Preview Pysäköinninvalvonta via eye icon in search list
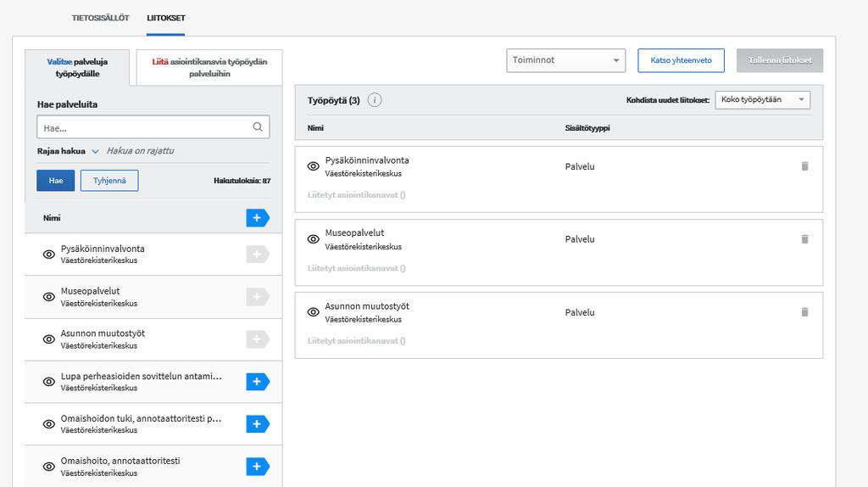 (48, 255)
